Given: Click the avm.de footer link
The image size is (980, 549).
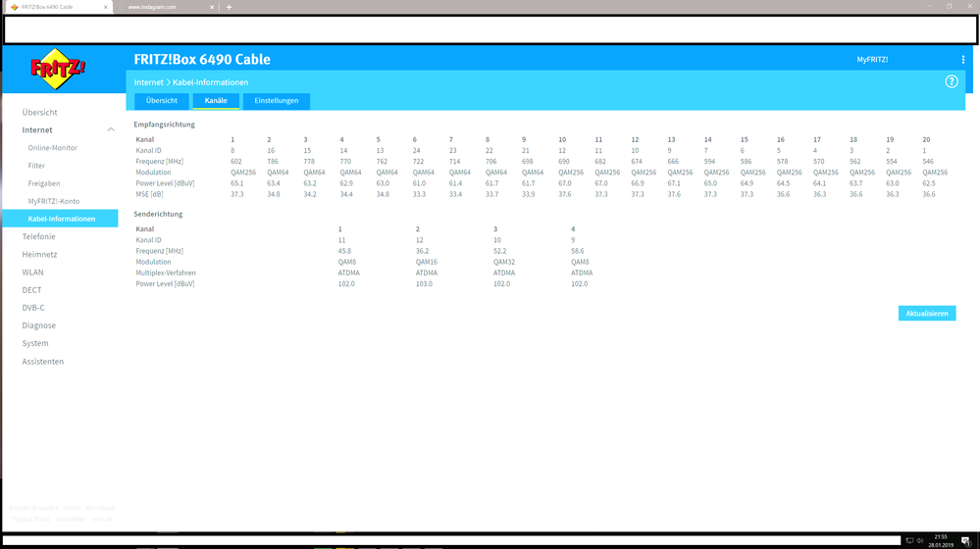Looking at the screenshot, I should 102,520.
